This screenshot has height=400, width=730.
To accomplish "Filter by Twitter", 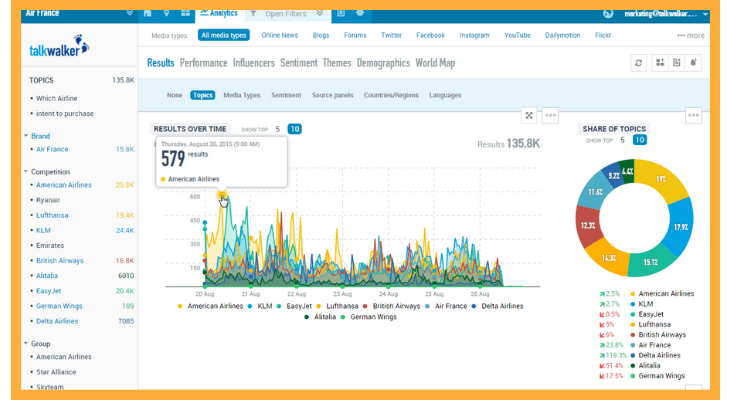I will [x=391, y=35].
